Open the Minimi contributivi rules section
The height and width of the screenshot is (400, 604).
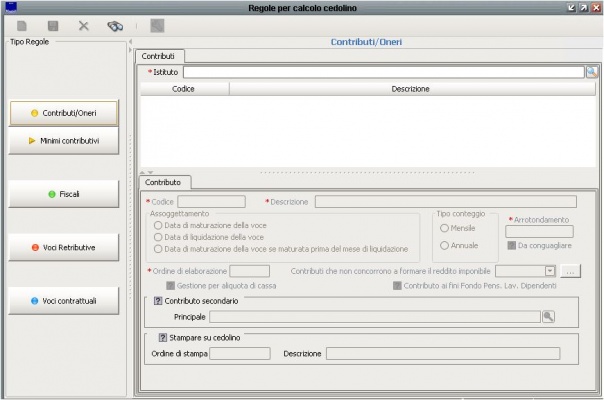click(63, 141)
